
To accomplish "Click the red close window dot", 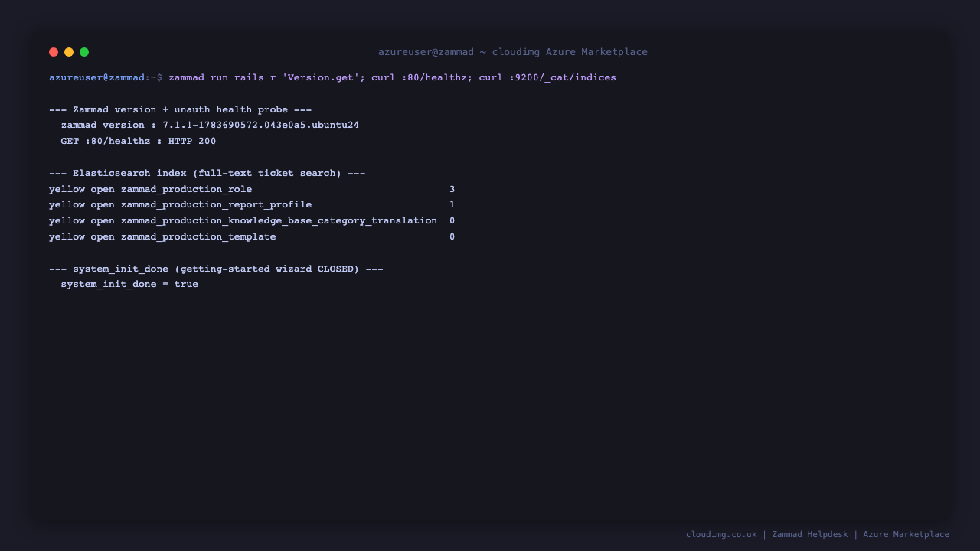I will pyautogui.click(x=54, y=52).
